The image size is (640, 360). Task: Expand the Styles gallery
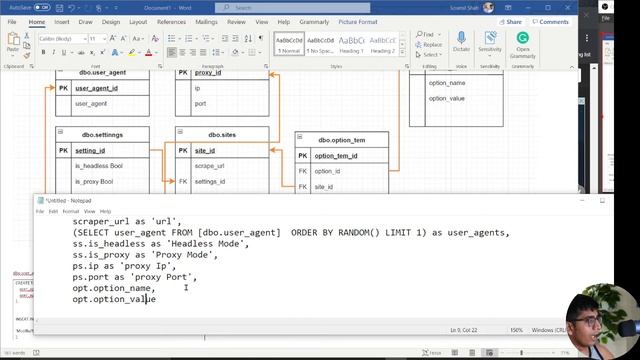(x=402, y=52)
